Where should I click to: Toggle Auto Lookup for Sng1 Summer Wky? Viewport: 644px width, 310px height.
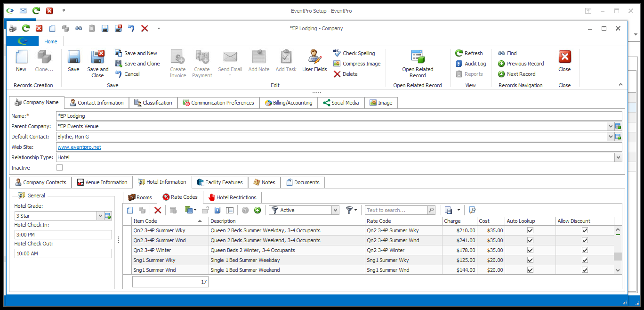[x=530, y=260]
